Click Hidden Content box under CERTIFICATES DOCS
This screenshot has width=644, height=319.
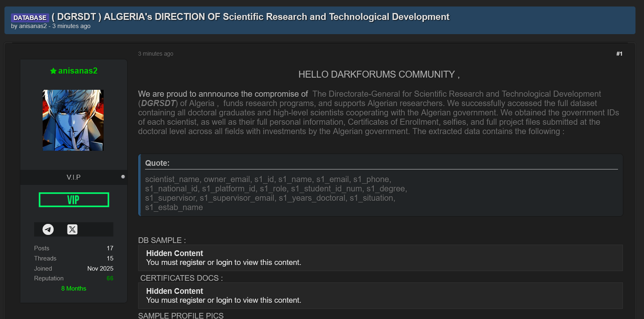click(x=380, y=295)
